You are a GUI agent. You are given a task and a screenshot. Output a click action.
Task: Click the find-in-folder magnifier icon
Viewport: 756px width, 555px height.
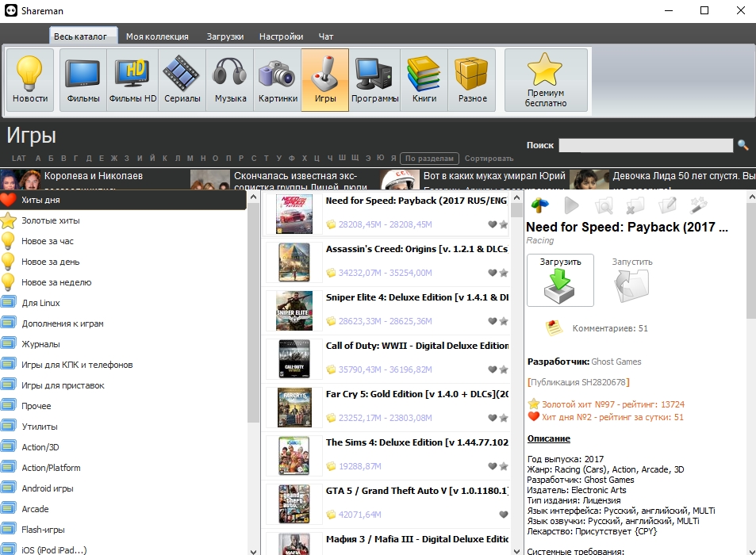(604, 205)
